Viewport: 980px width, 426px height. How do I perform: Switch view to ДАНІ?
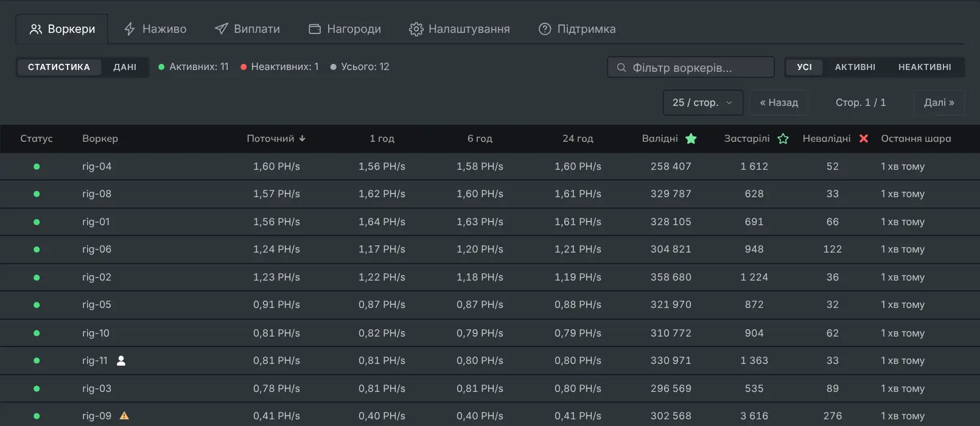(x=125, y=67)
